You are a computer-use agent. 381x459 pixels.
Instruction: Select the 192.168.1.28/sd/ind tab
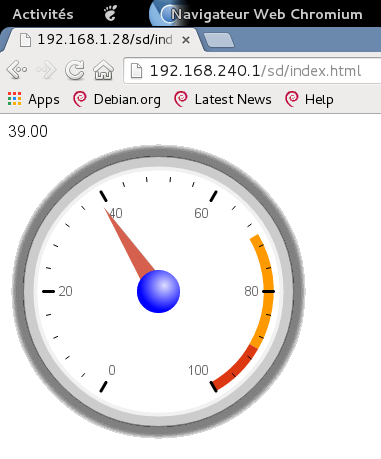(x=102, y=39)
